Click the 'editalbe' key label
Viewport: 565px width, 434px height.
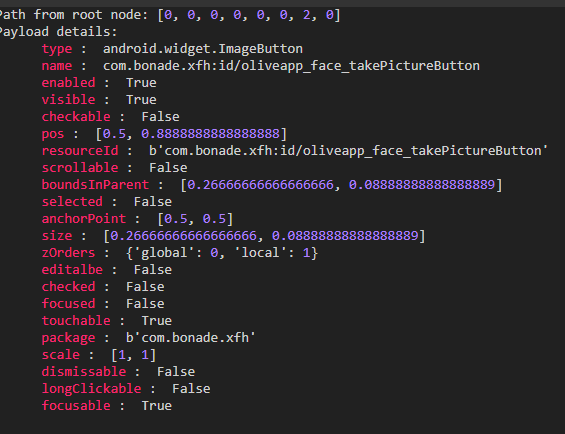coord(72,270)
